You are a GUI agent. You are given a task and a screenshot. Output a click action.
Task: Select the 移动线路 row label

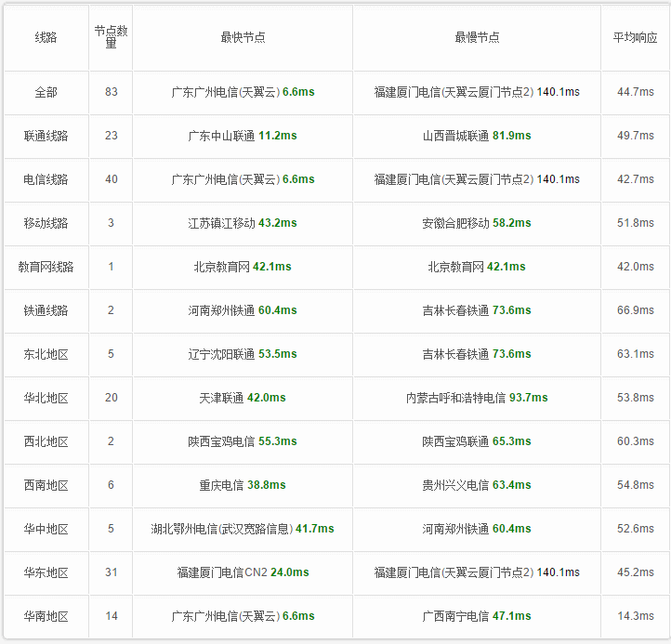46,223
